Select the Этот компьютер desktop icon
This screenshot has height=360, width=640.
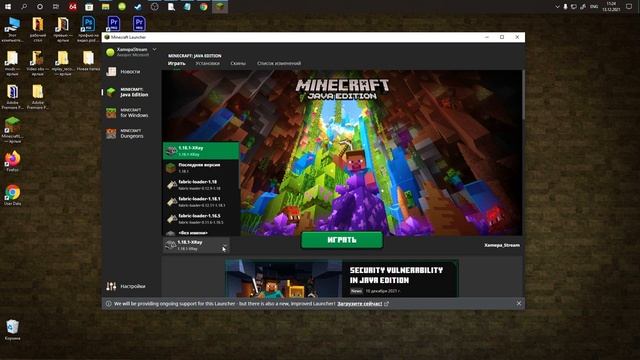pos(12,30)
